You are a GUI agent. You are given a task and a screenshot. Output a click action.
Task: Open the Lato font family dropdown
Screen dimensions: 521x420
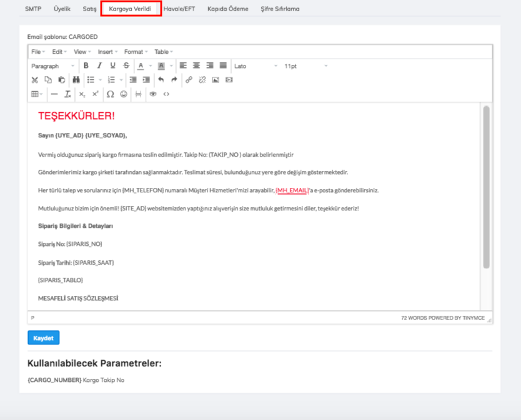click(x=256, y=66)
